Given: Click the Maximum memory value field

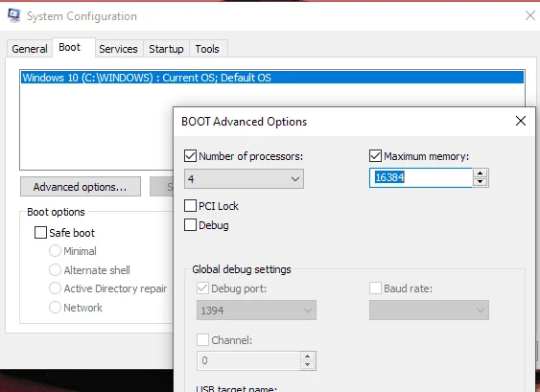Looking at the screenshot, I should click(x=420, y=177).
